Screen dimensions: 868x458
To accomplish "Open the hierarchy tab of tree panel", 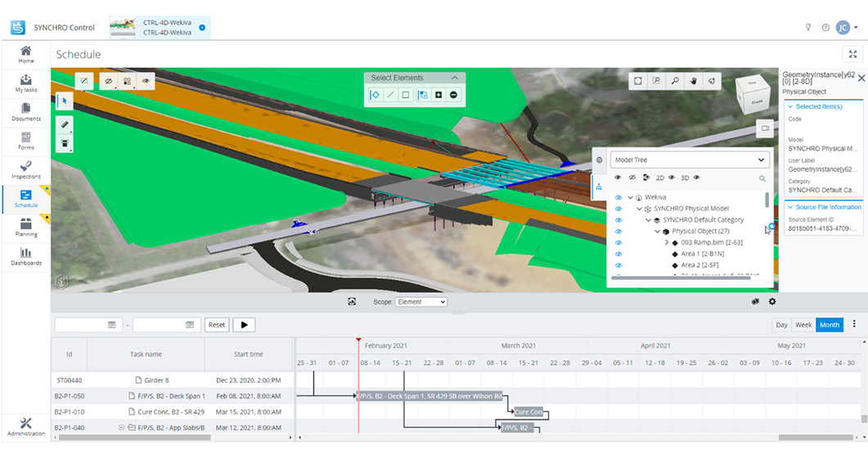I will click(599, 187).
